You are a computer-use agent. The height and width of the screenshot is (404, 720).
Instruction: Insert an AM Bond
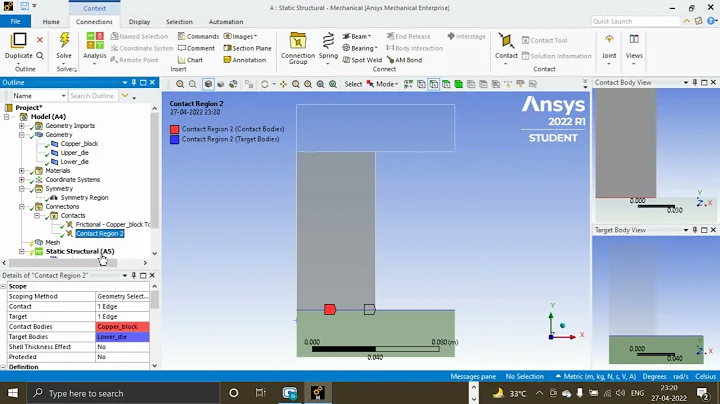[x=405, y=60]
